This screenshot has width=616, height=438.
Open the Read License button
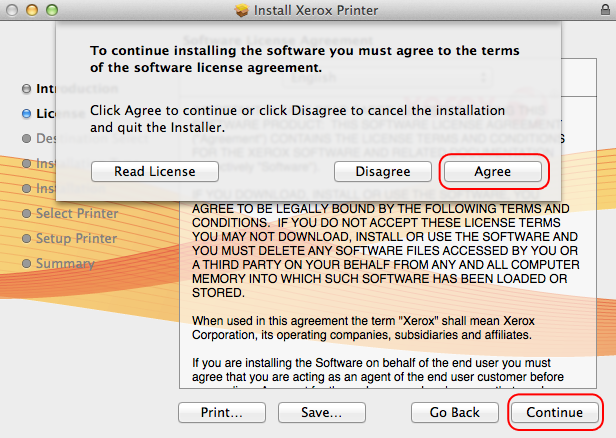click(x=154, y=171)
